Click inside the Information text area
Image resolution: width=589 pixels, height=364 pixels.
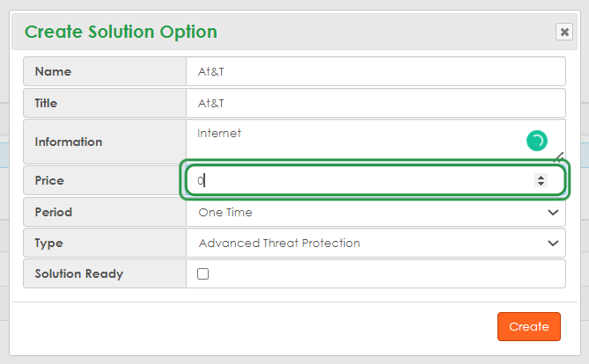352,141
